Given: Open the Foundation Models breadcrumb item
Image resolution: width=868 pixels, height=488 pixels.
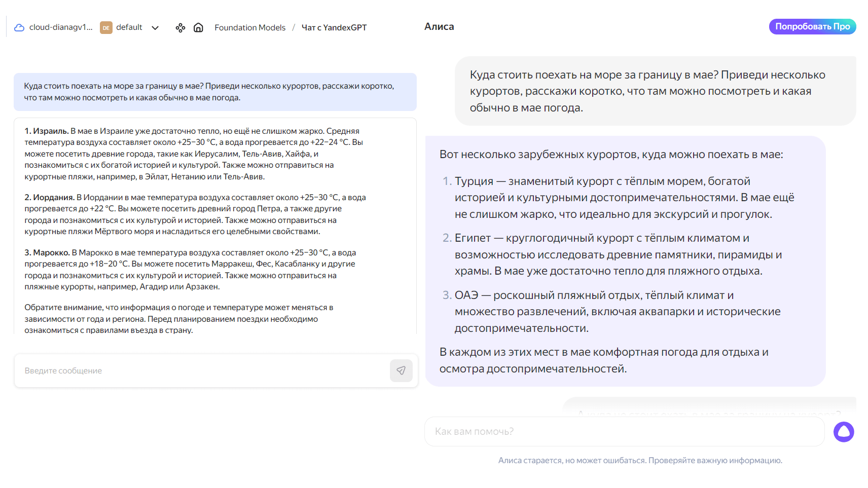Looking at the screenshot, I should tap(250, 27).
